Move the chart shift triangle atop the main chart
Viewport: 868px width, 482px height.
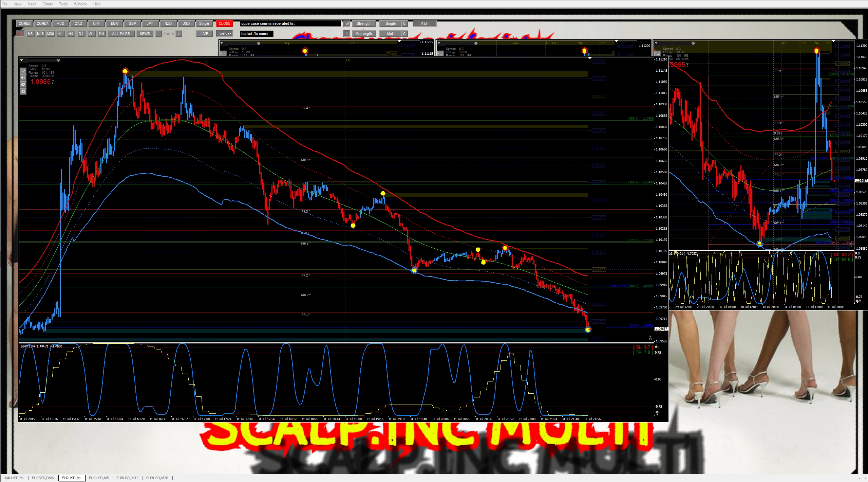(590, 58)
